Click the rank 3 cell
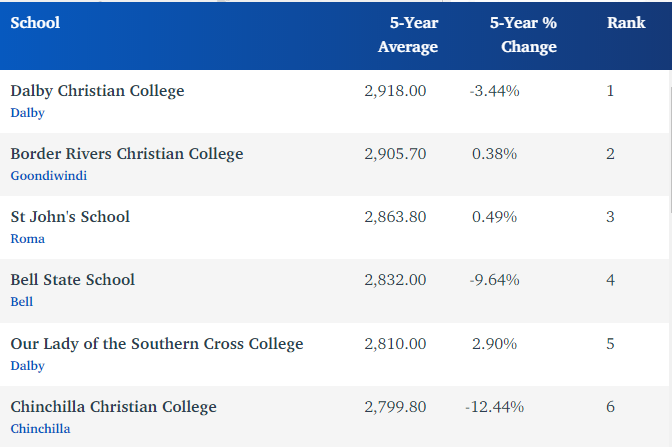This screenshot has height=447, width=672. pyautogui.click(x=610, y=217)
